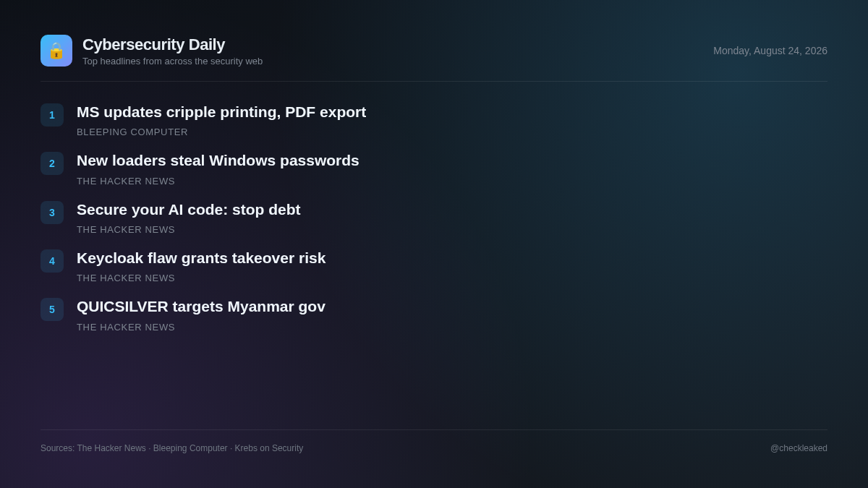Open the MS updates cripple printing headline
The height and width of the screenshot is (488, 868).
click(221, 112)
